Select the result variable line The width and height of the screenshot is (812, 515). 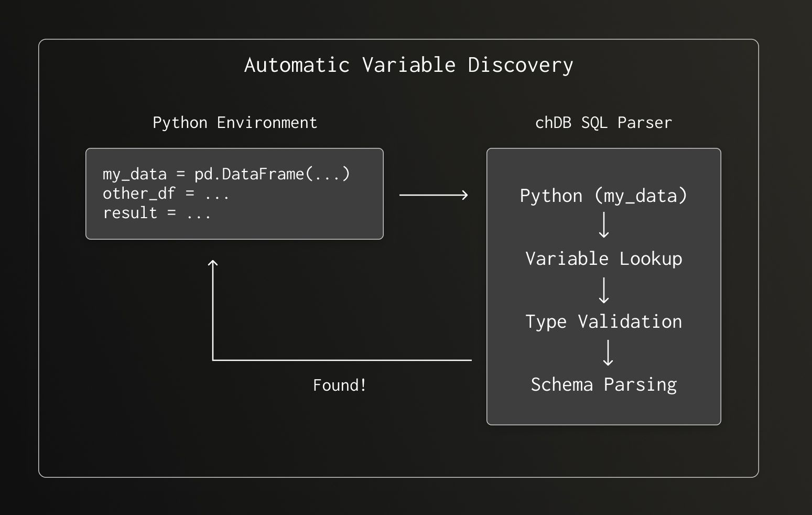click(x=157, y=212)
